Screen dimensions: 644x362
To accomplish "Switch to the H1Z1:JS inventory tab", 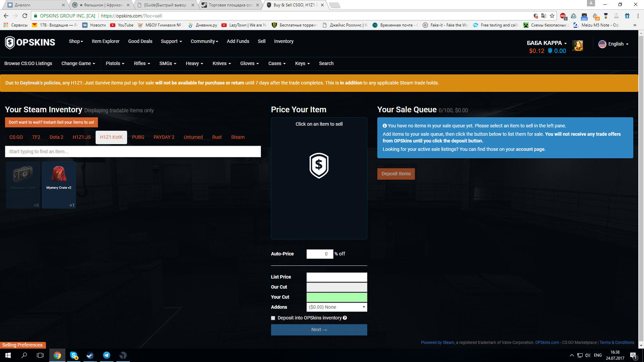I will [82, 137].
